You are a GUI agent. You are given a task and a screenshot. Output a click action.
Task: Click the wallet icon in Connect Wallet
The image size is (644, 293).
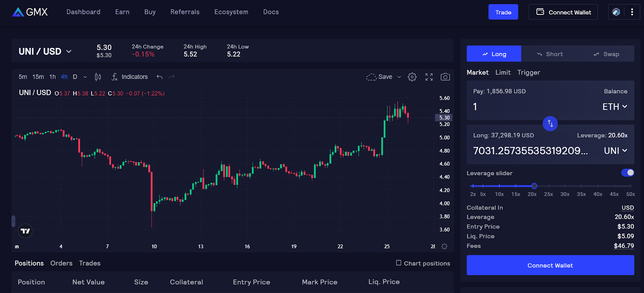(540, 12)
